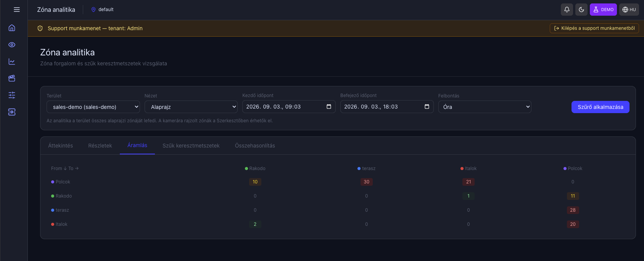The width and height of the screenshot is (644, 261).
Task: Click the support session shield icon
Action: click(40, 28)
